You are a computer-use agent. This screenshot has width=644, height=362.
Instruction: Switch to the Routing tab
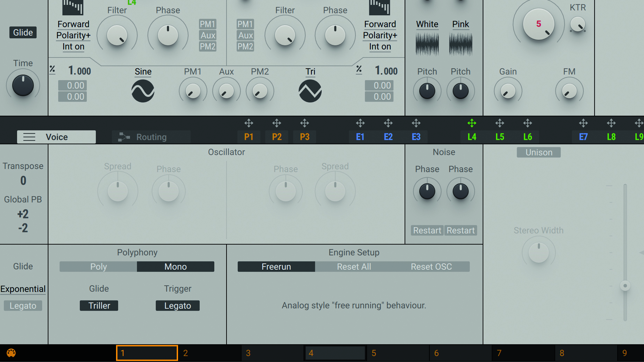151,137
